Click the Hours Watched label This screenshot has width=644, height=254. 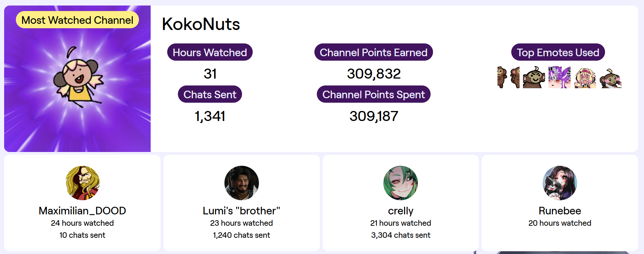click(x=210, y=52)
